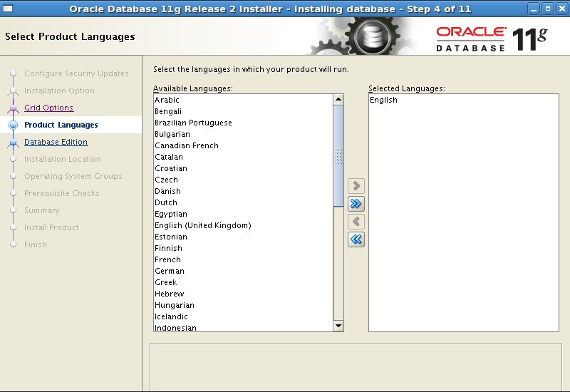Image resolution: width=570 pixels, height=392 pixels.
Task: Click the scroll up arrow of Available Languages
Action: coord(338,99)
